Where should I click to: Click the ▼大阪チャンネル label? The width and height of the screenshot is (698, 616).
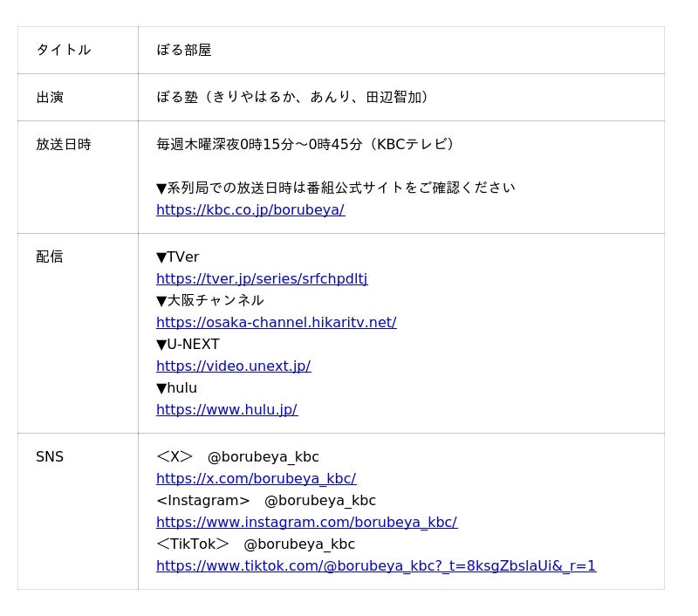pyautogui.click(x=209, y=300)
